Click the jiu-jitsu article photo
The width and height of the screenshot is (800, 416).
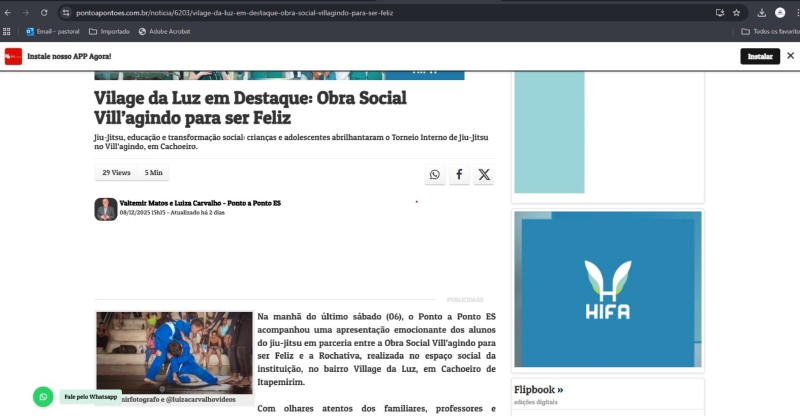174,352
